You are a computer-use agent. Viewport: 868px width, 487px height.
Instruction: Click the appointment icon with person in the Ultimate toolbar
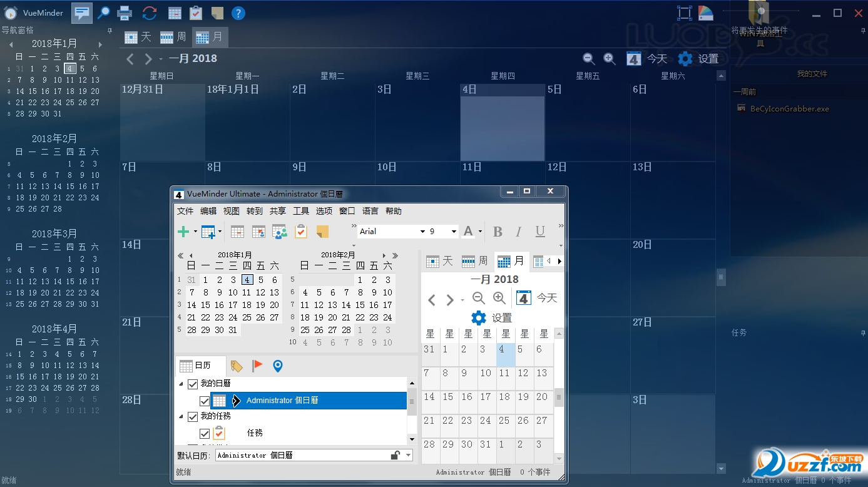pyautogui.click(x=258, y=232)
